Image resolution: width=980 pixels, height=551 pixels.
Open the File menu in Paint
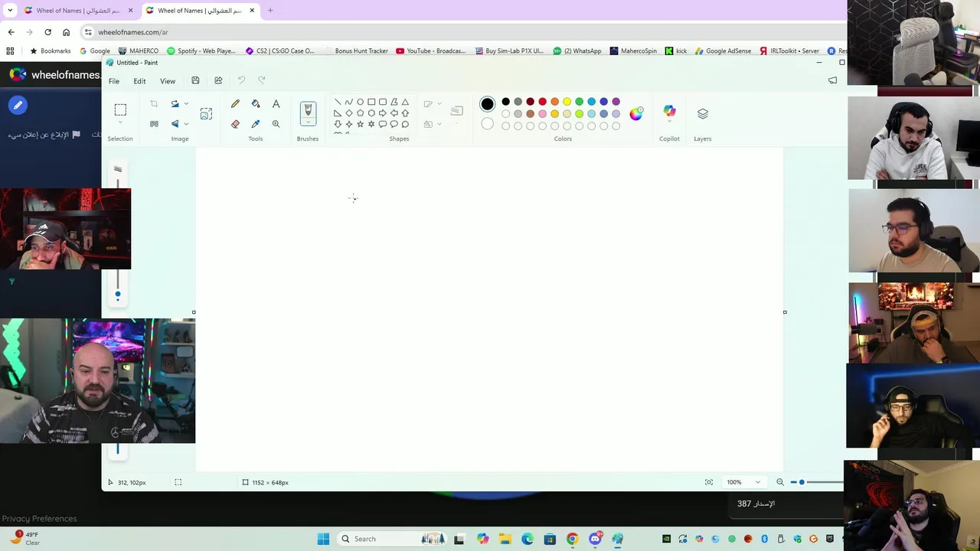[113, 81]
